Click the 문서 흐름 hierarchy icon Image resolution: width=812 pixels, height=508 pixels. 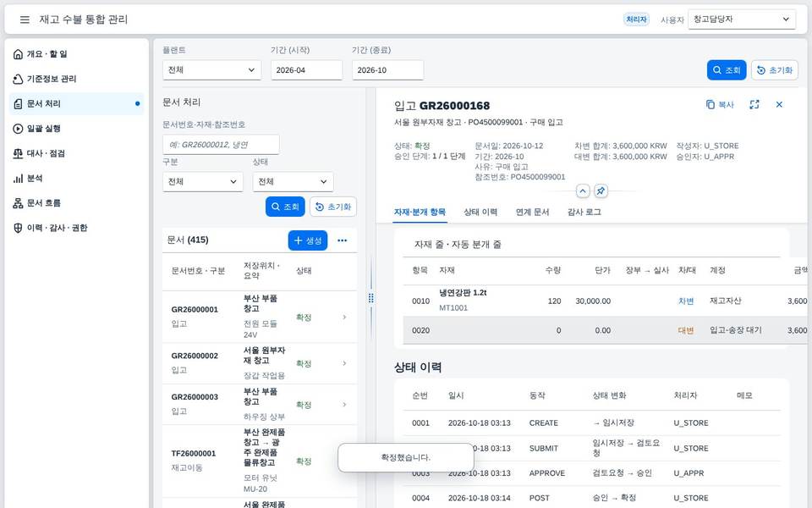pos(18,203)
